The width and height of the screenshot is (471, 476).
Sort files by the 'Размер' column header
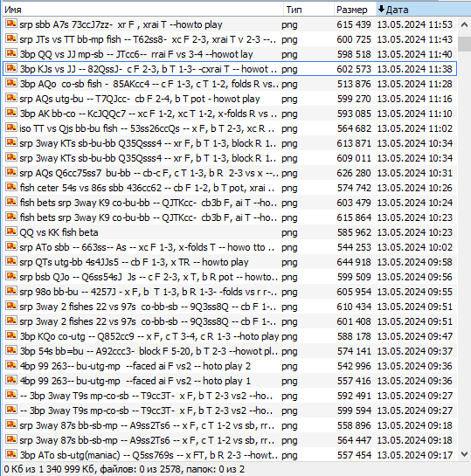356,10
